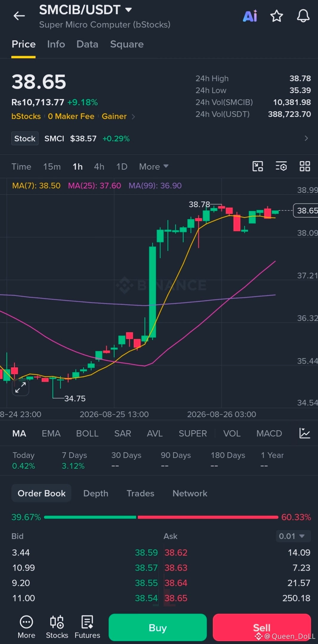Open More options icon in bottom bar
The width and height of the screenshot is (318, 644).
click(x=26, y=627)
